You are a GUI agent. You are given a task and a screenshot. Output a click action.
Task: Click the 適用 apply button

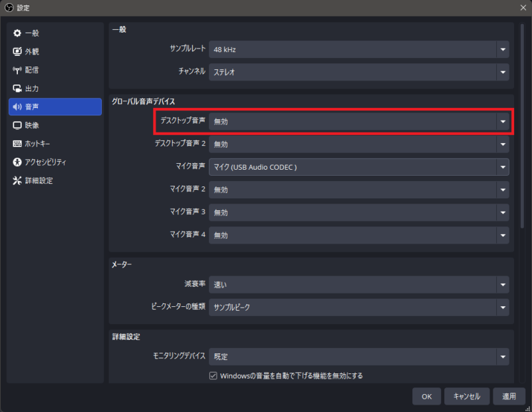click(x=509, y=397)
